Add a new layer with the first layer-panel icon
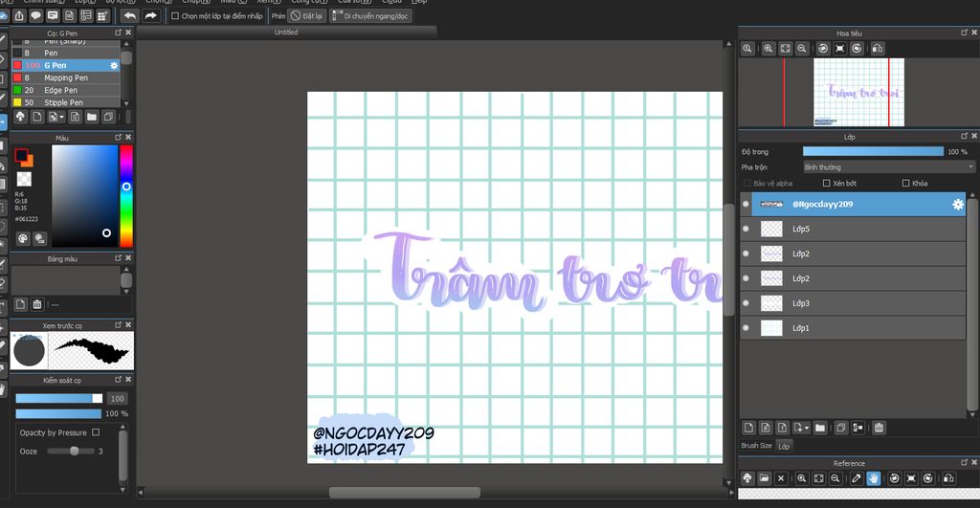The image size is (980, 508). coord(748,428)
